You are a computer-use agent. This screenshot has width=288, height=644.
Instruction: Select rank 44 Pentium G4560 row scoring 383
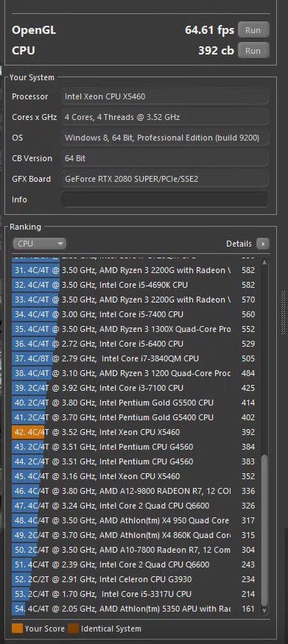(134, 461)
